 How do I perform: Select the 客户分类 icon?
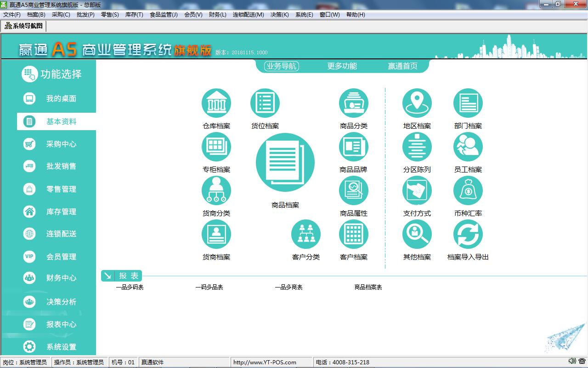306,235
